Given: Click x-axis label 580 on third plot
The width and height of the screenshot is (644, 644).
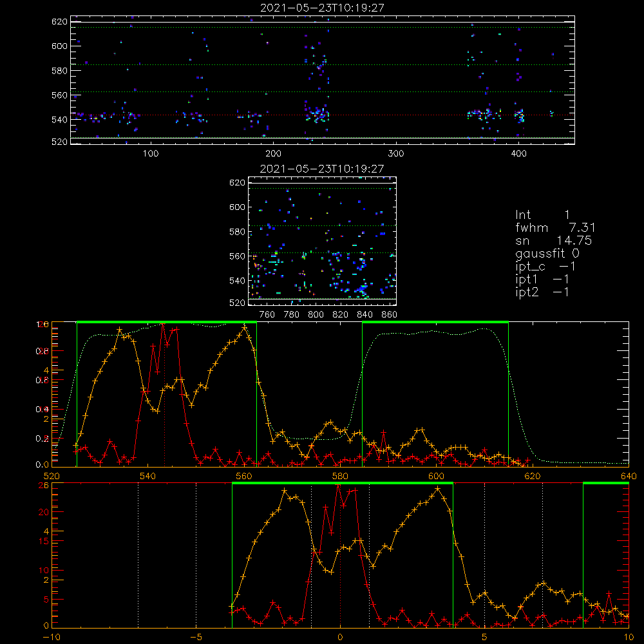Looking at the screenshot, I should point(340,476).
